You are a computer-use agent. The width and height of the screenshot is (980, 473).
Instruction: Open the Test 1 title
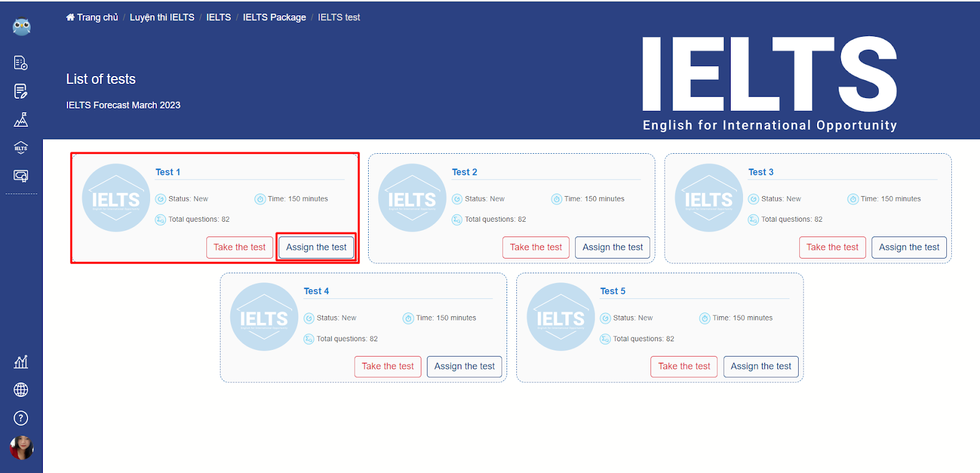pyautogui.click(x=168, y=172)
